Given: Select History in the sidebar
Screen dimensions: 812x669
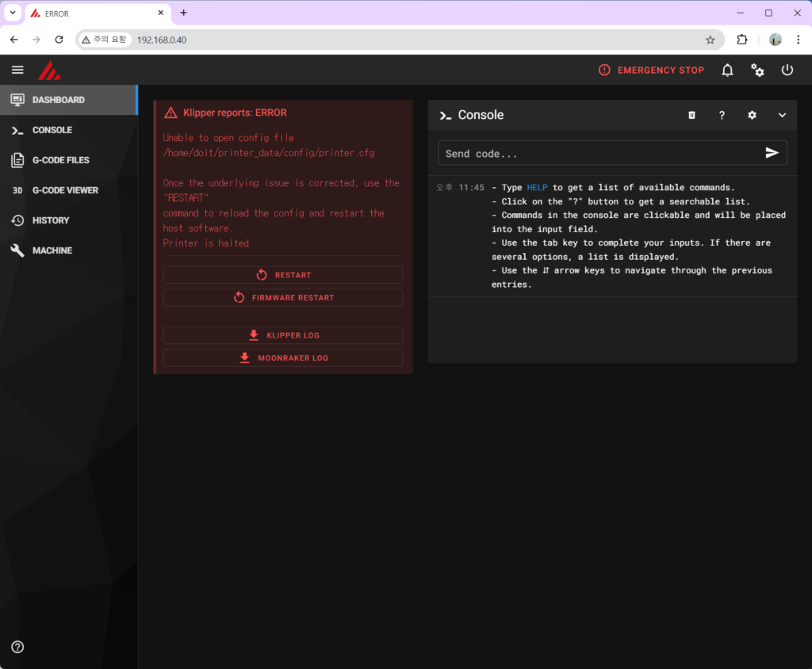Looking at the screenshot, I should click(x=50, y=220).
